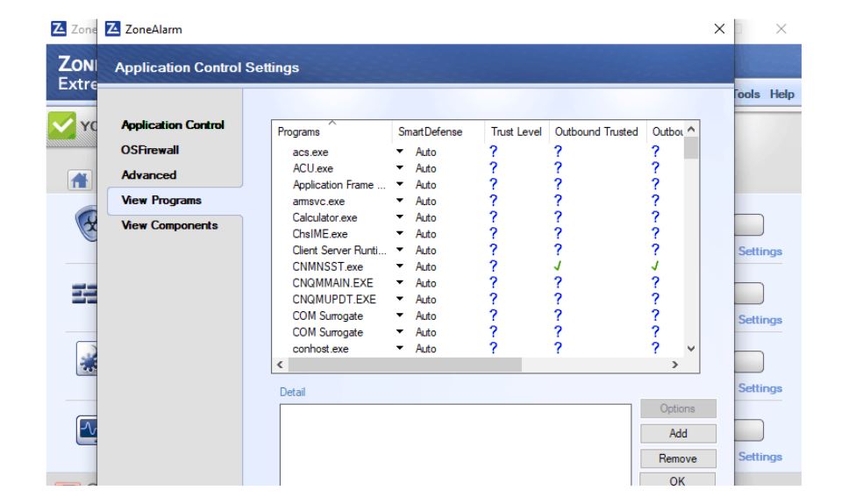Image resolution: width=863 pixels, height=504 pixels.
Task: Click the Add button
Action: (678, 434)
